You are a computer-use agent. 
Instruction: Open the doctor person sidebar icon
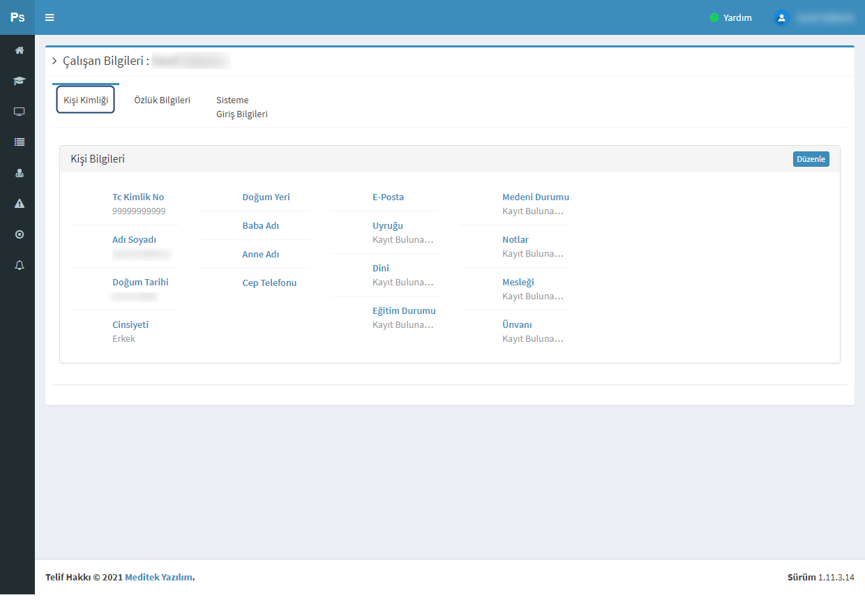(x=20, y=173)
